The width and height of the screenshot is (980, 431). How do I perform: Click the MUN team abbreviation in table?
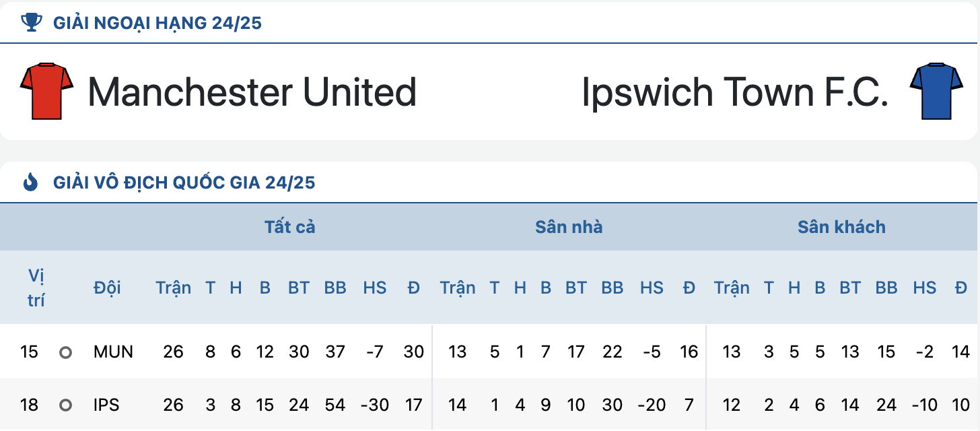click(x=113, y=352)
